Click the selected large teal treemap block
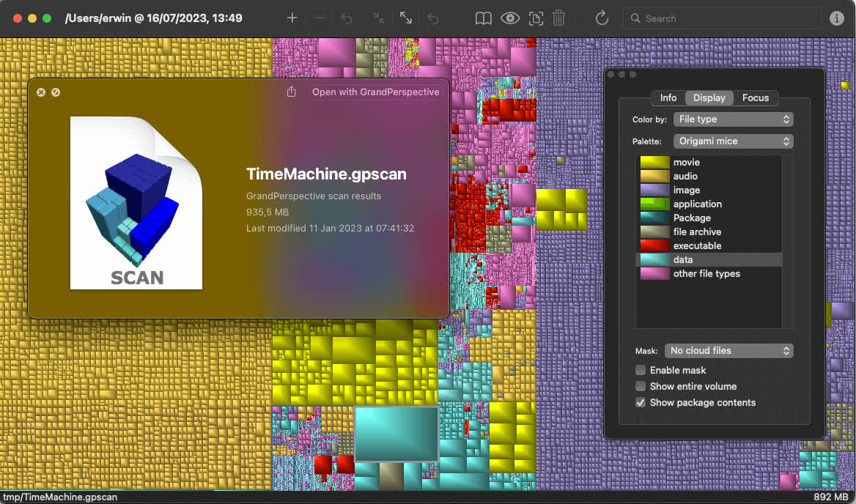856x504 pixels. pyautogui.click(x=396, y=434)
